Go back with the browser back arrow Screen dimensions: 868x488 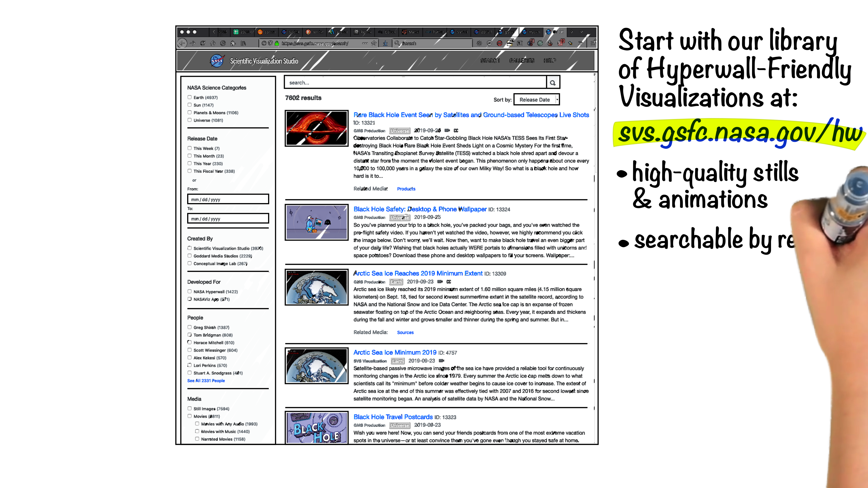[x=182, y=43]
